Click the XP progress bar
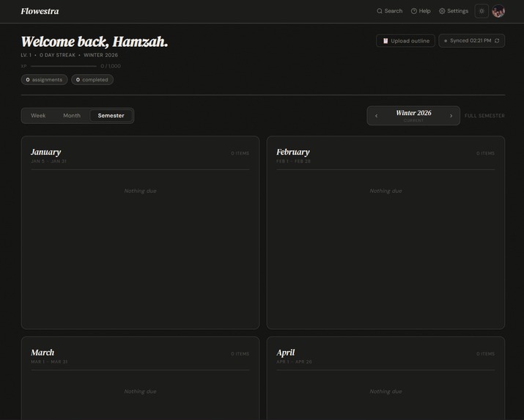This screenshot has height=420, width=524. click(64, 66)
